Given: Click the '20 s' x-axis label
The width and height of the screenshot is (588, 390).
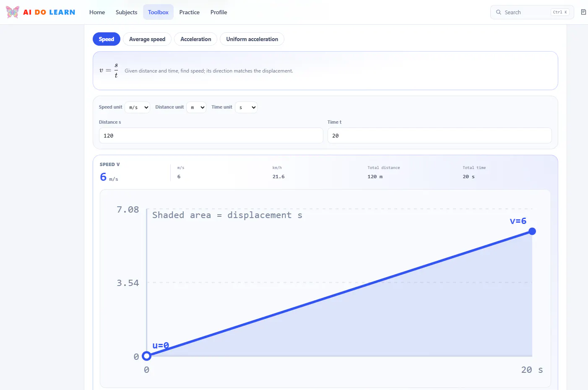Looking at the screenshot, I should point(532,370).
